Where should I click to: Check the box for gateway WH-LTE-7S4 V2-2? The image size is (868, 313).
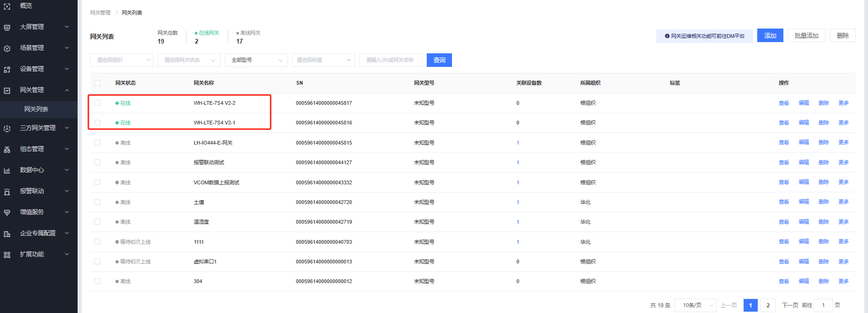(97, 103)
